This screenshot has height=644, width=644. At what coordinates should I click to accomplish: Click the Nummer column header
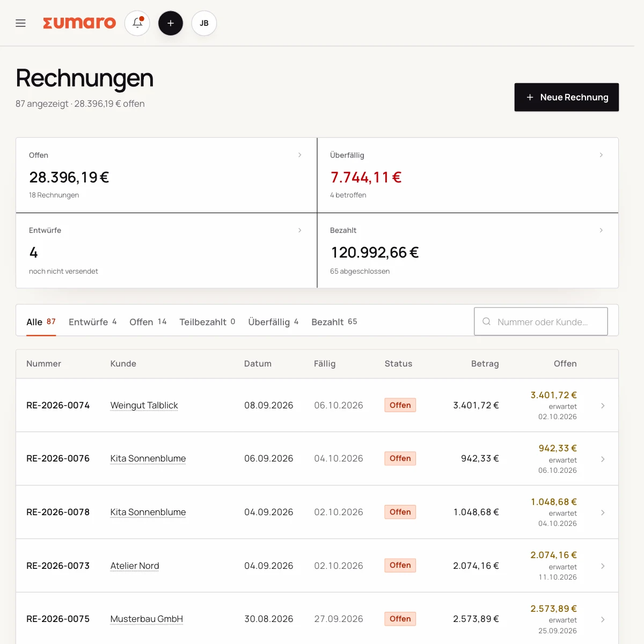tap(43, 363)
